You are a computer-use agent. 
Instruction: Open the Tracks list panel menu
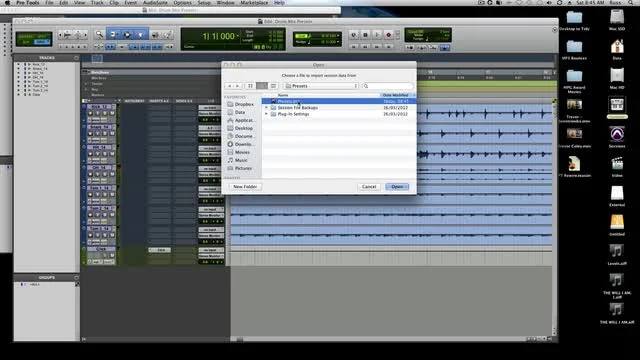[x=76, y=58]
